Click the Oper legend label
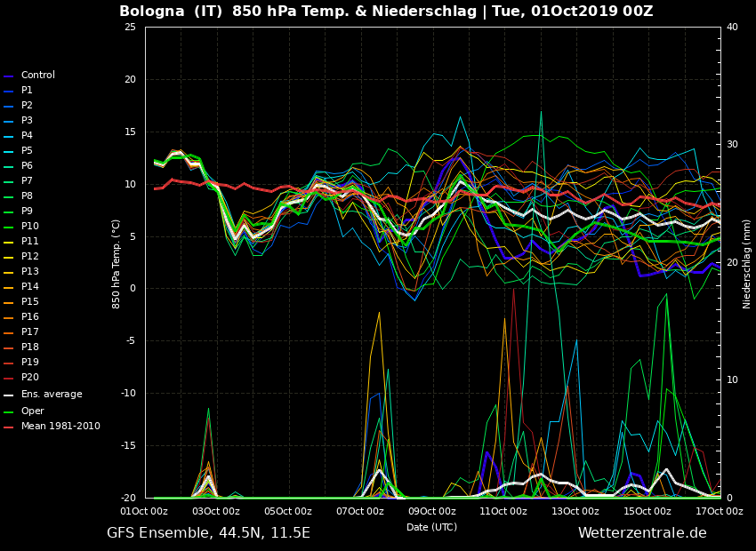Screen dimensions: 756x551 (32, 411)
